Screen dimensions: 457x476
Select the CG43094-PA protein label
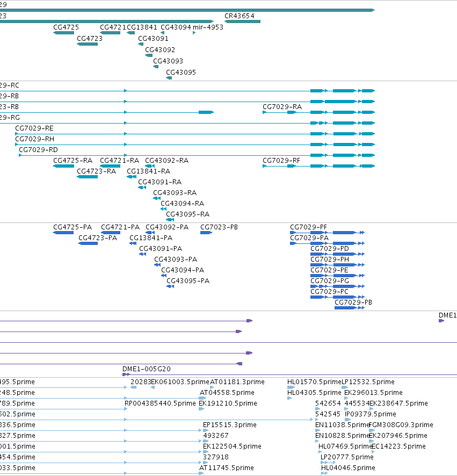pyautogui.click(x=183, y=270)
